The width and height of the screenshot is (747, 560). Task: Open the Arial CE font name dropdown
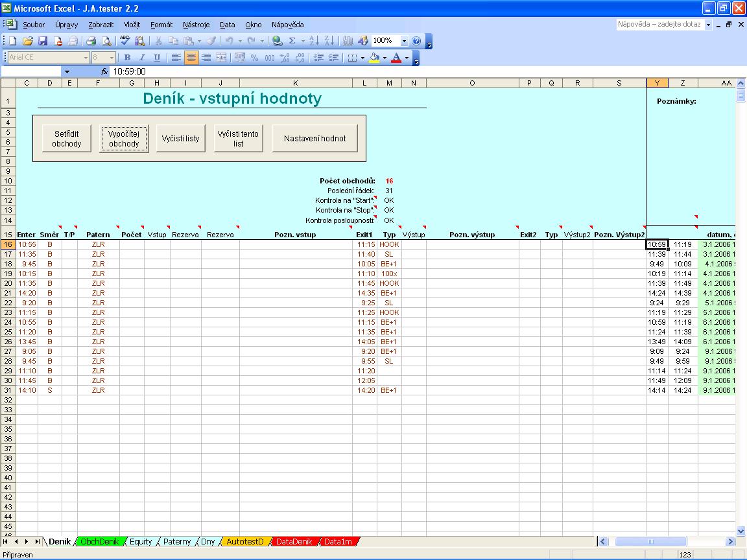tap(86, 58)
